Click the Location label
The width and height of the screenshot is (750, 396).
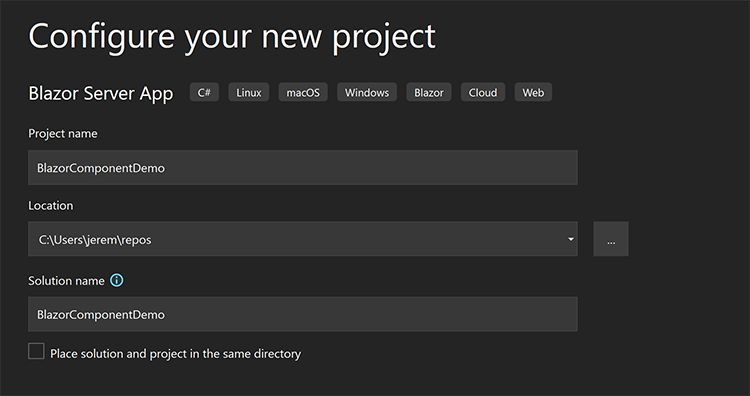[x=51, y=206]
